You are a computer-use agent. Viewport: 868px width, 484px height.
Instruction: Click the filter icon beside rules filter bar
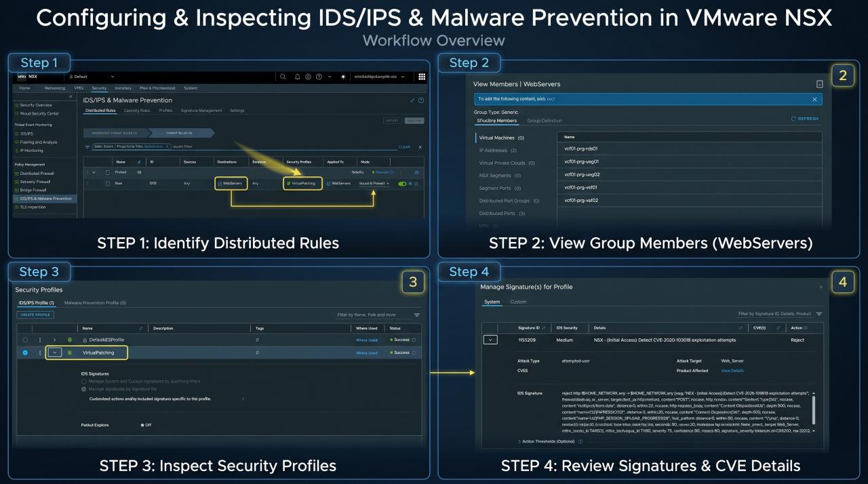point(87,146)
